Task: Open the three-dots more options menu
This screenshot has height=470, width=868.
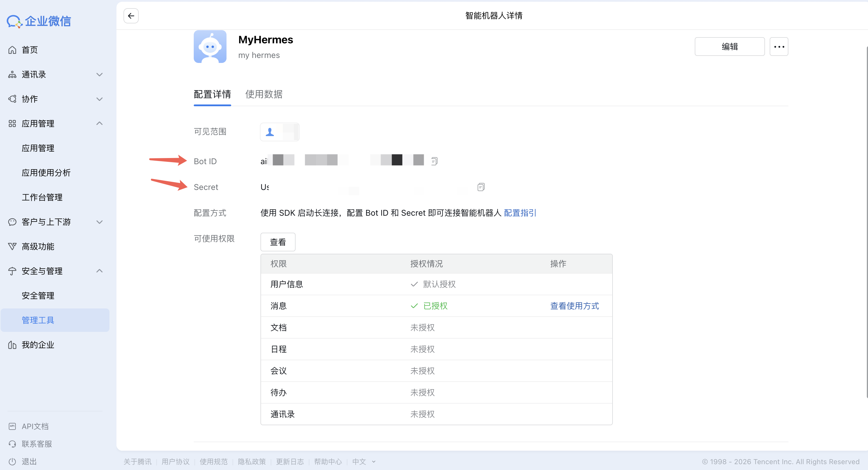Action: [779, 47]
